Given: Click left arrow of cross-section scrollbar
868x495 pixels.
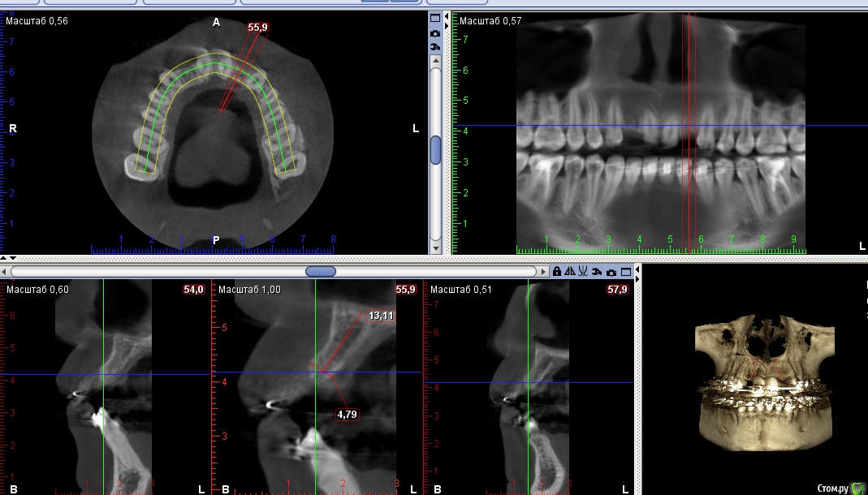Looking at the screenshot, I should point(5,271).
